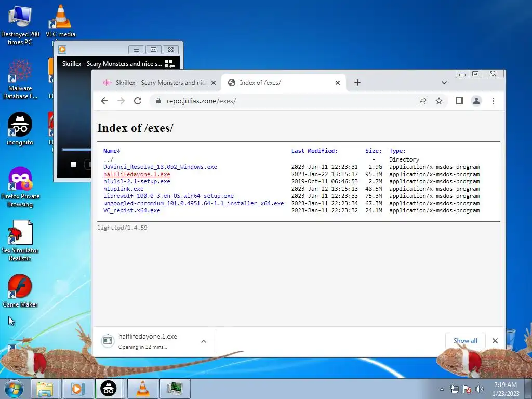
Task: Show hidden system tray icons
Action: 442,389
